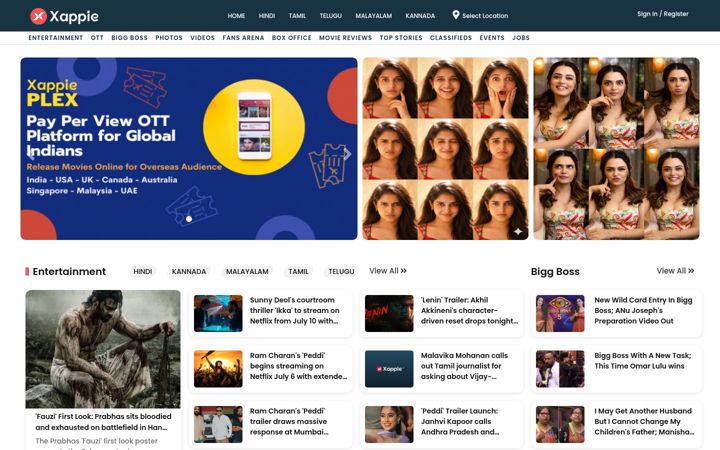Open 'Peddi' trailer Mumbai response article
720x450 pixels.
[289, 422]
